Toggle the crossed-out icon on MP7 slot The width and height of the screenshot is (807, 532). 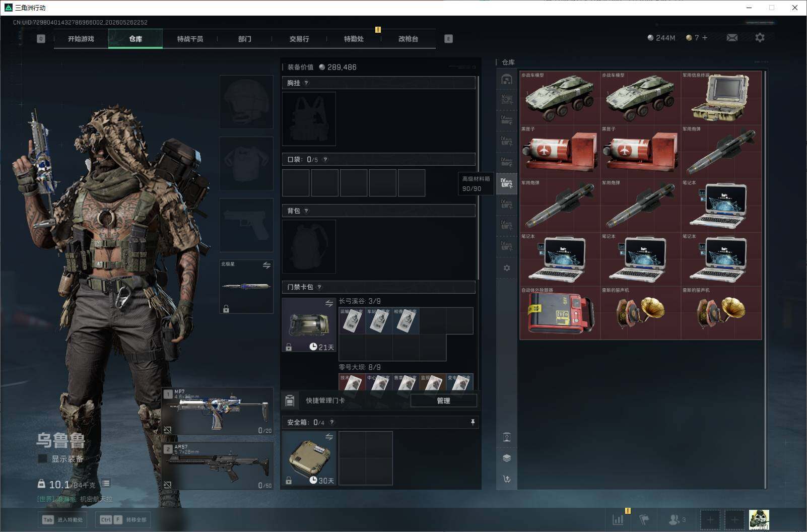pyautogui.click(x=167, y=430)
